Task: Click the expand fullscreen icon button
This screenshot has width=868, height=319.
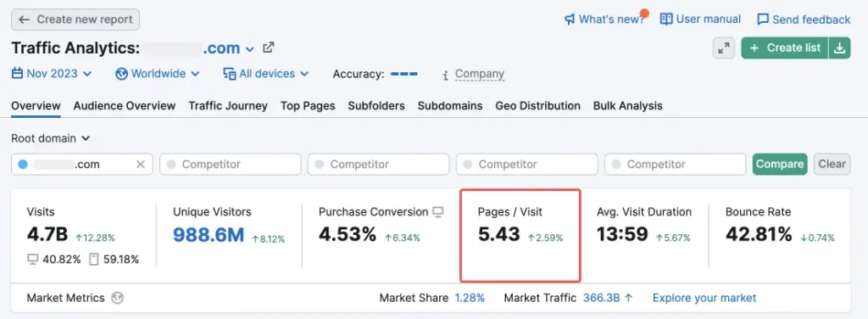Action: point(724,48)
